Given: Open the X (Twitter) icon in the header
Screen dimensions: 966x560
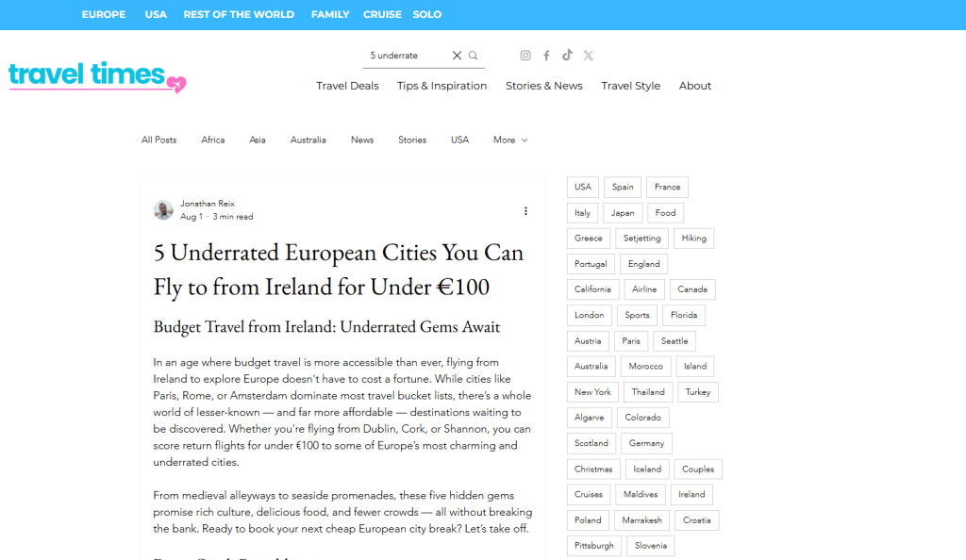Looking at the screenshot, I should click(588, 55).
